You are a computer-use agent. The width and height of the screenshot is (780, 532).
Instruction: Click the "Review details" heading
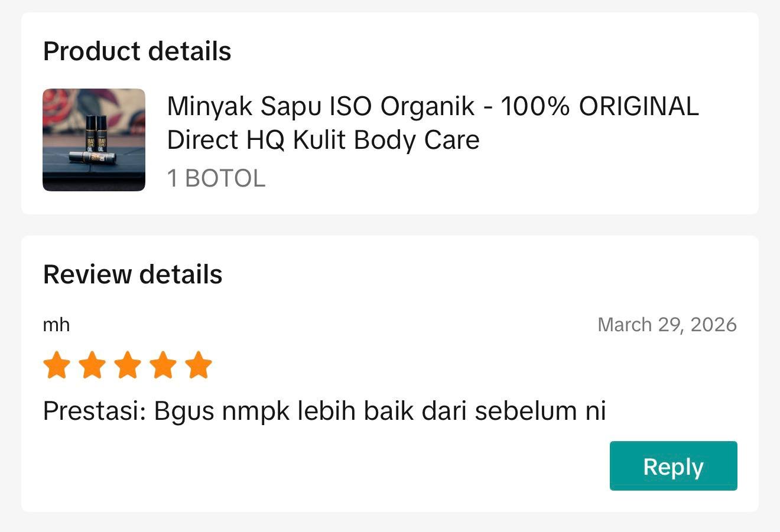point(133,275)
